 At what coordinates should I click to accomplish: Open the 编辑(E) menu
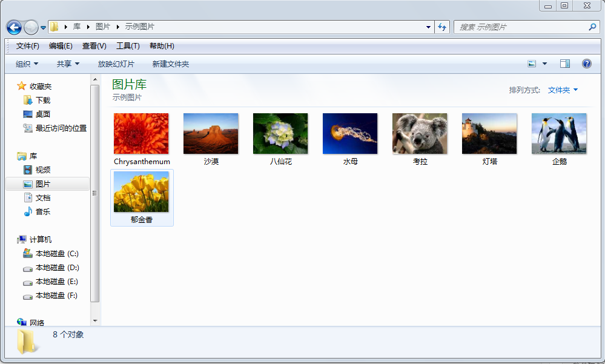(61, 46)
